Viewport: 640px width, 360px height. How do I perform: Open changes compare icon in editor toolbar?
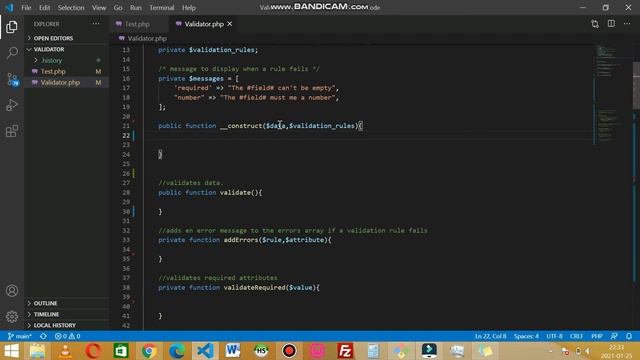tap(595, 24)
